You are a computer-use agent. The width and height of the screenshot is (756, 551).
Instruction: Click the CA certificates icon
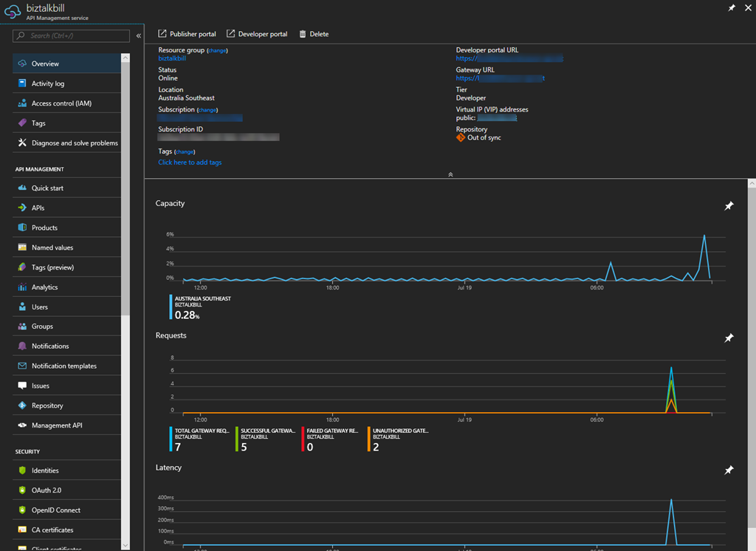pyautogui.click(x=22, y=530)
